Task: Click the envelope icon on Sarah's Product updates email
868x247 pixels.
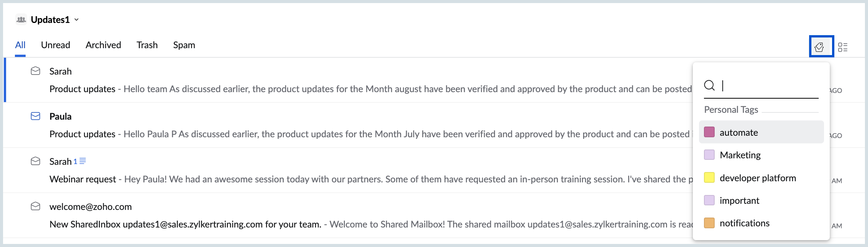Action: tap(36, 71)
